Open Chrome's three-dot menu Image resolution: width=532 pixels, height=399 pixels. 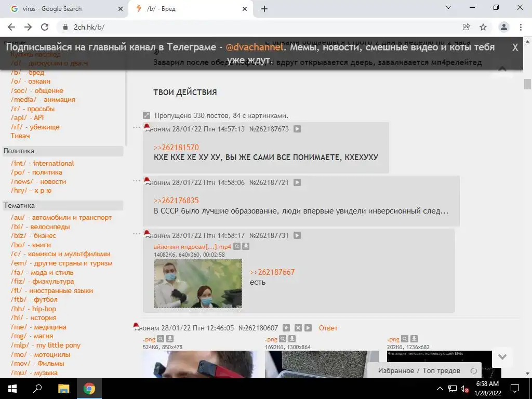(x=521, y=27)
